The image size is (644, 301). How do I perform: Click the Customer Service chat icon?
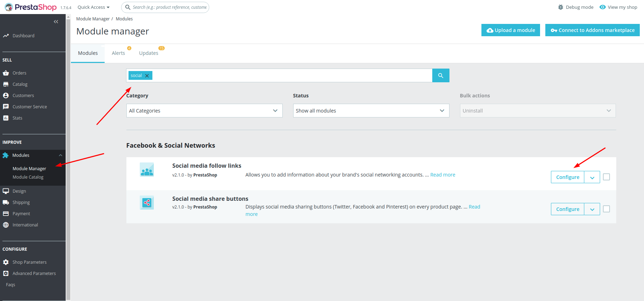[6, 107]
